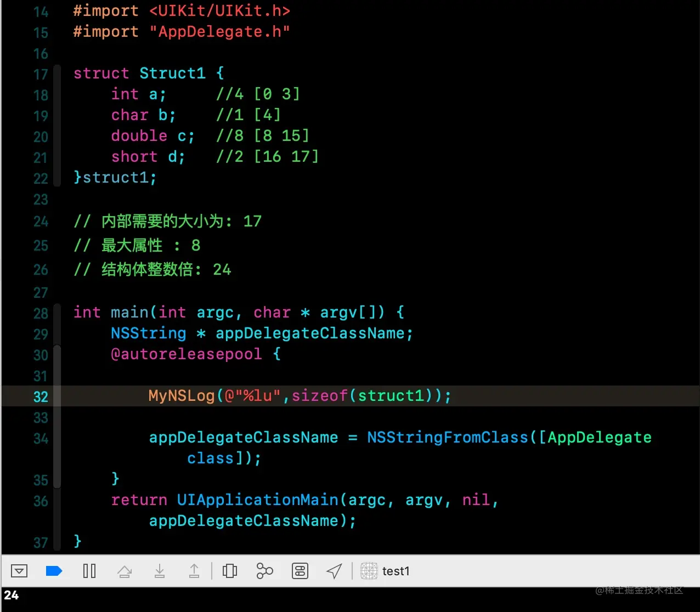Collapse fold ribbon beside @autoreleasepool block
The width and height of the screenshot is (700, 612).
(58, 417)
